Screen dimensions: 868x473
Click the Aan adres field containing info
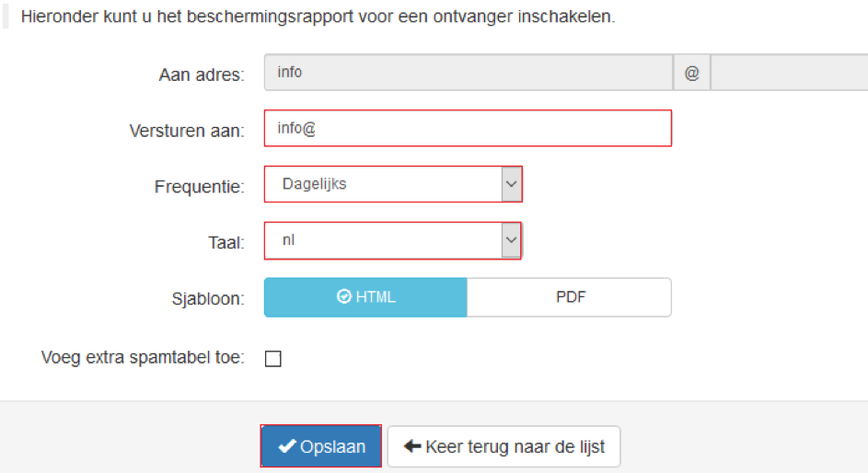468,73
